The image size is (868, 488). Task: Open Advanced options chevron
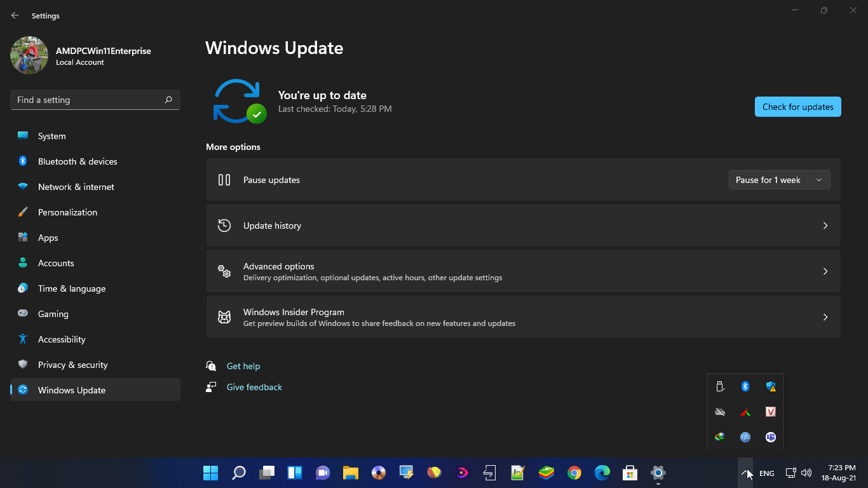tap(825, 271)
